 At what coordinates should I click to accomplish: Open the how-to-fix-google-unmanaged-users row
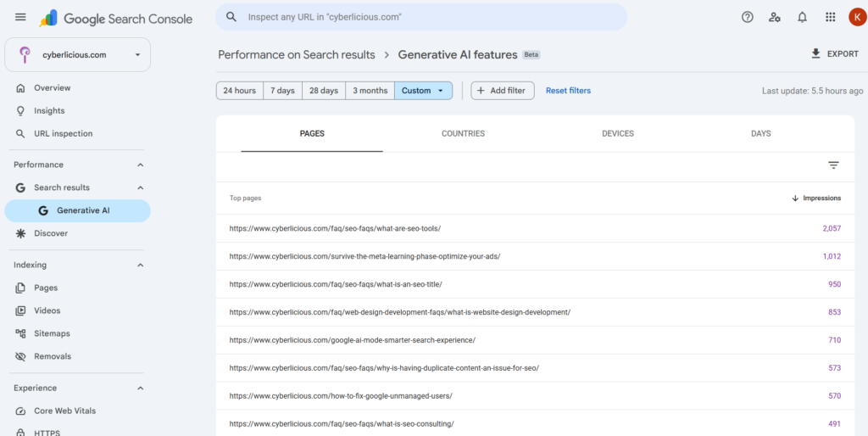(x=535, y=396)
